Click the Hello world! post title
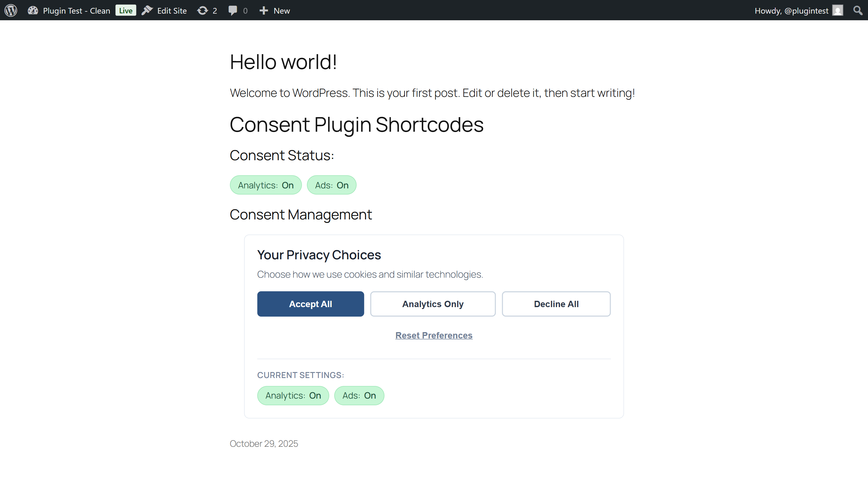Screen dimensions: 868x486 pyautogui.click(x=283, y=62)
